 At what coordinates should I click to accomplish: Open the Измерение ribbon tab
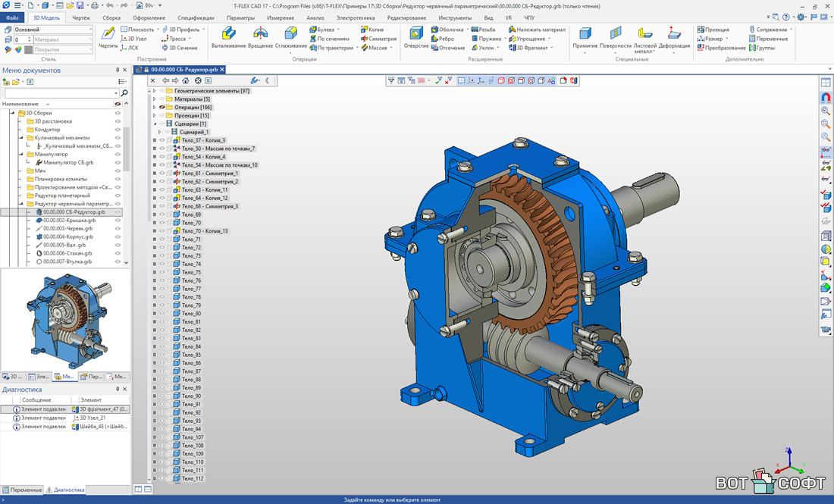[281, 17]
